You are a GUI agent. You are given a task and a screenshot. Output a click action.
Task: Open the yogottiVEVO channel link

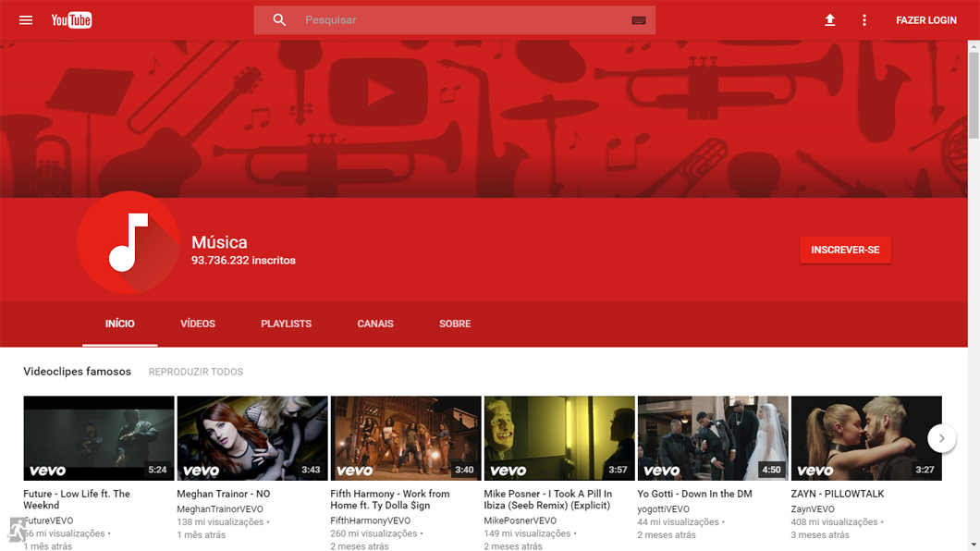[663, 509]
